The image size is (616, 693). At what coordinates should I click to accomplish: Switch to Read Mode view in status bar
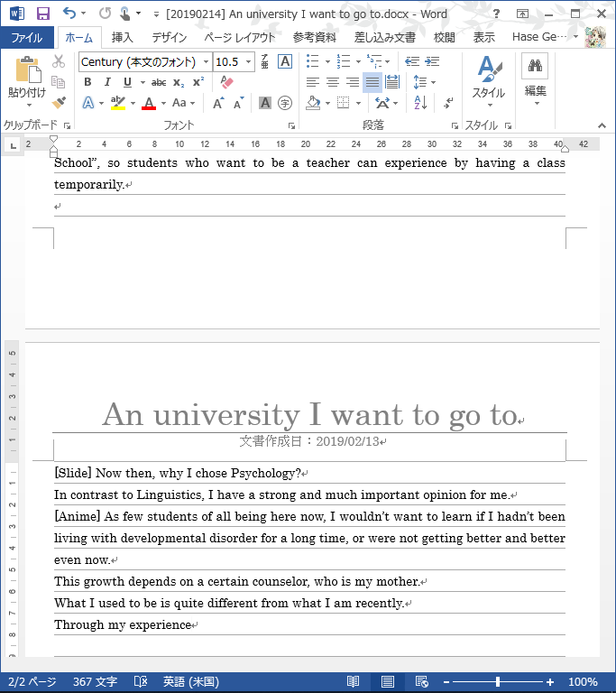pyautogui.click(x=354, y=682)
